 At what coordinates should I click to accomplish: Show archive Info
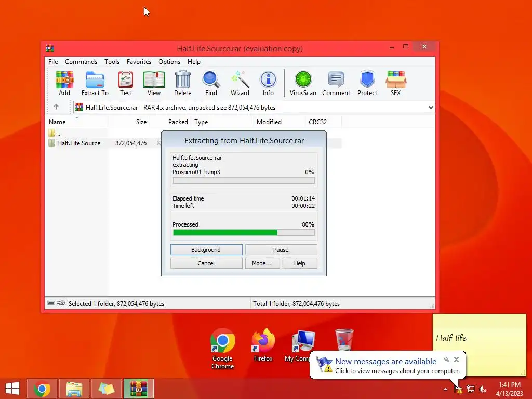tap(268, 83)
